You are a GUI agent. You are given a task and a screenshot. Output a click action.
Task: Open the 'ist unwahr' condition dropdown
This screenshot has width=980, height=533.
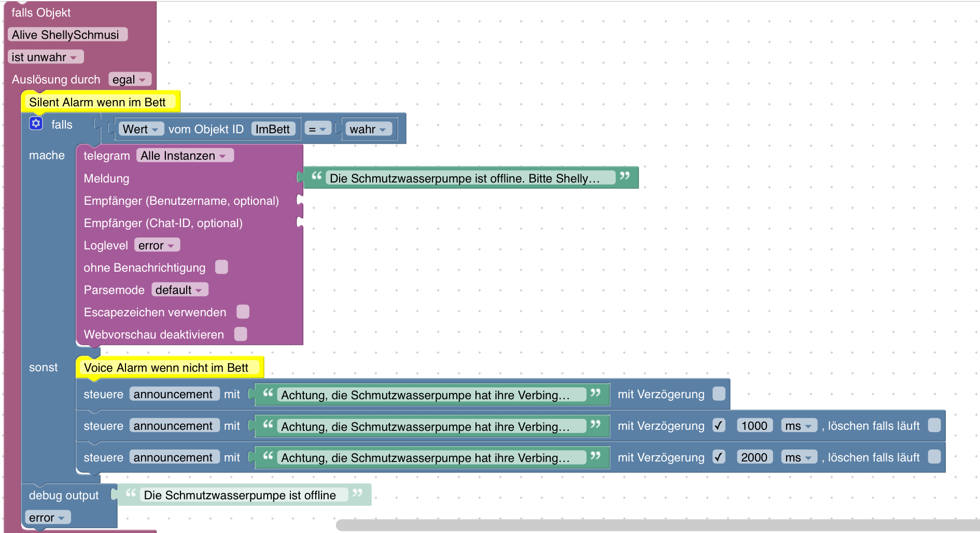[46, 57]
